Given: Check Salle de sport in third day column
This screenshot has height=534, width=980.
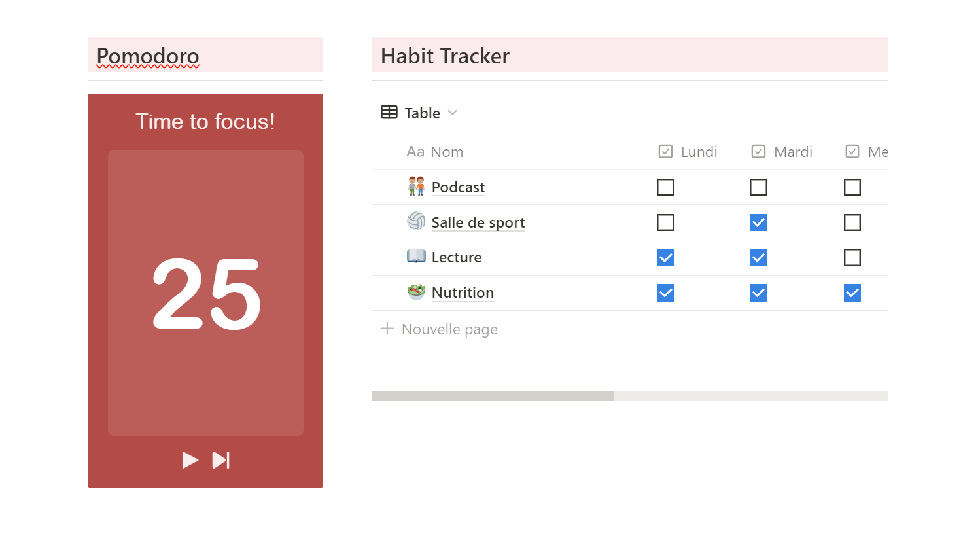Looking at the screenshot, I should (852, 222).
